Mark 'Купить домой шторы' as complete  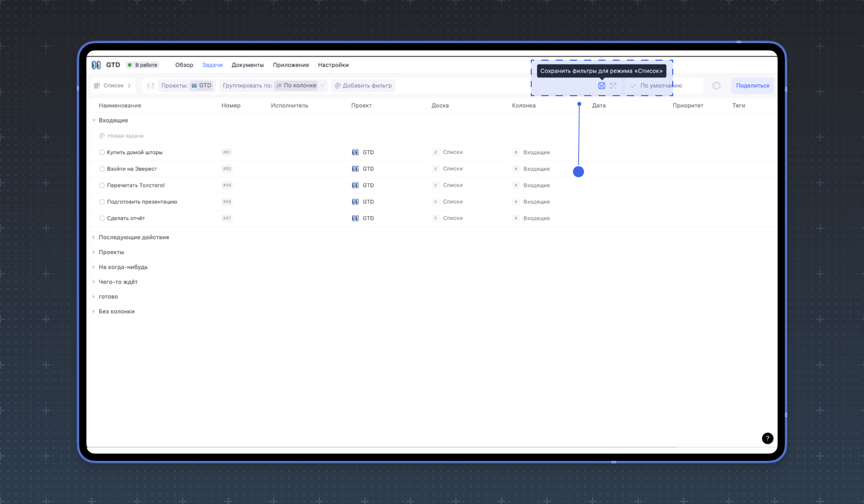[x=102, y=152]
